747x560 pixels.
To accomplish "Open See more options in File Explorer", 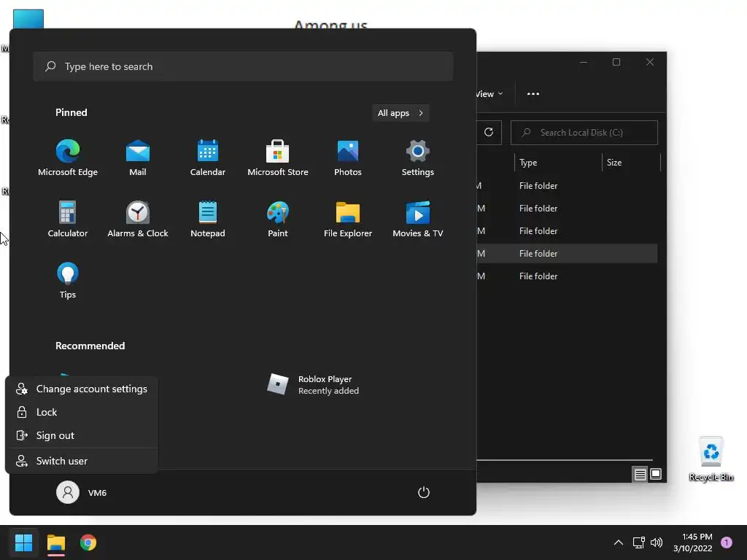I will tap(533, 94).
